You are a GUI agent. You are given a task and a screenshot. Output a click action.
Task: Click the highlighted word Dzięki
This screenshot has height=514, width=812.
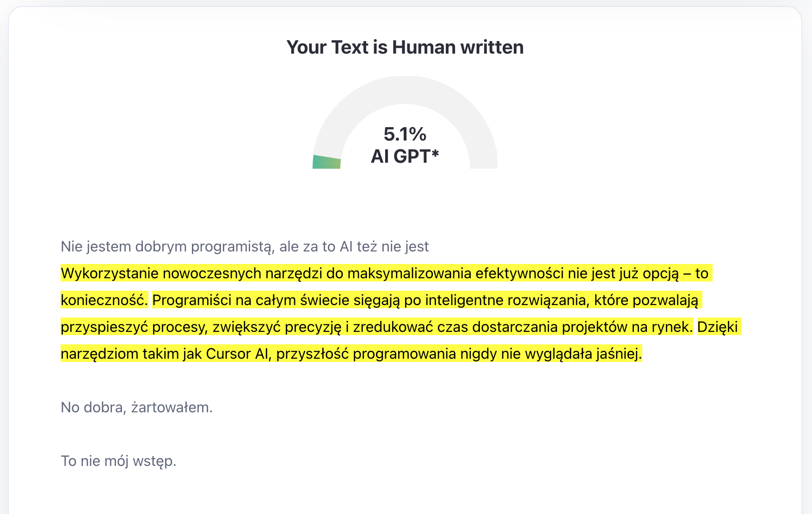click(718, 327)
